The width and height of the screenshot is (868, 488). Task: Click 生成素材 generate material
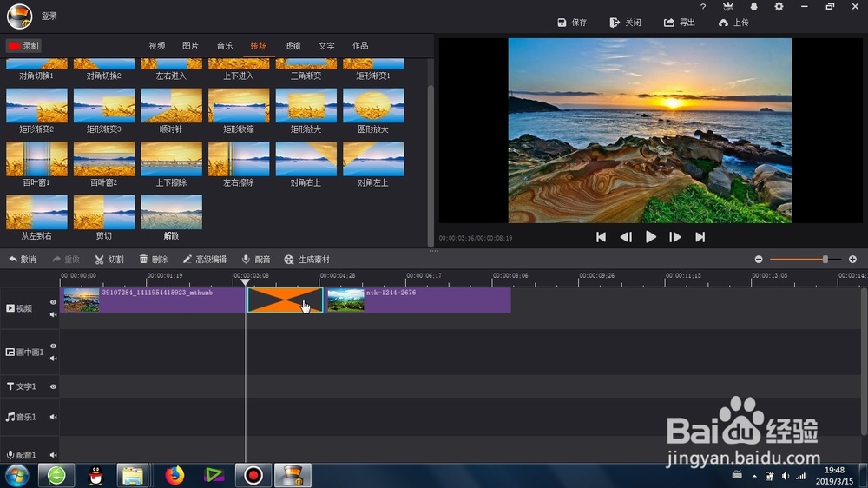pos(306,260)
